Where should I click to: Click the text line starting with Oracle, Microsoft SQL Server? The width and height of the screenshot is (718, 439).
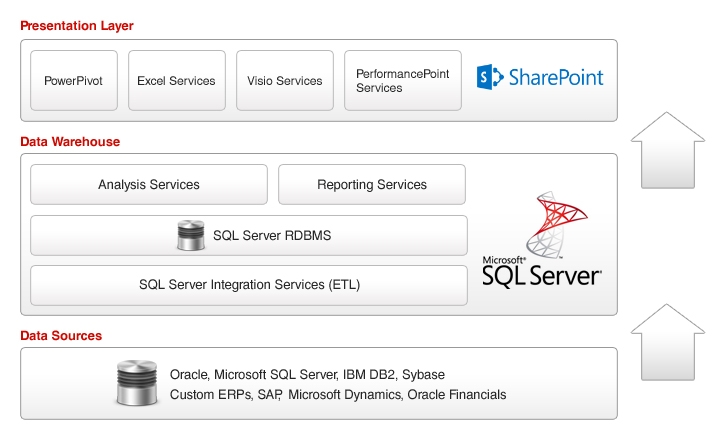point(307,374)
